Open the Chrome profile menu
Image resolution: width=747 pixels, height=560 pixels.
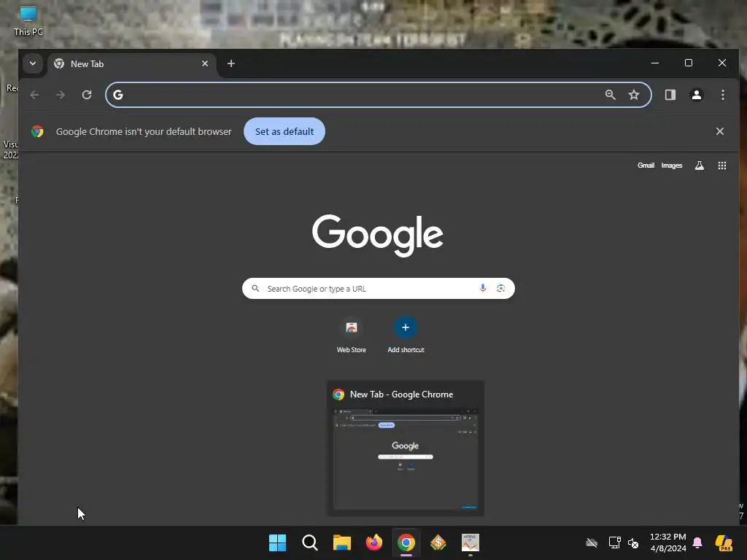[697, 95]
